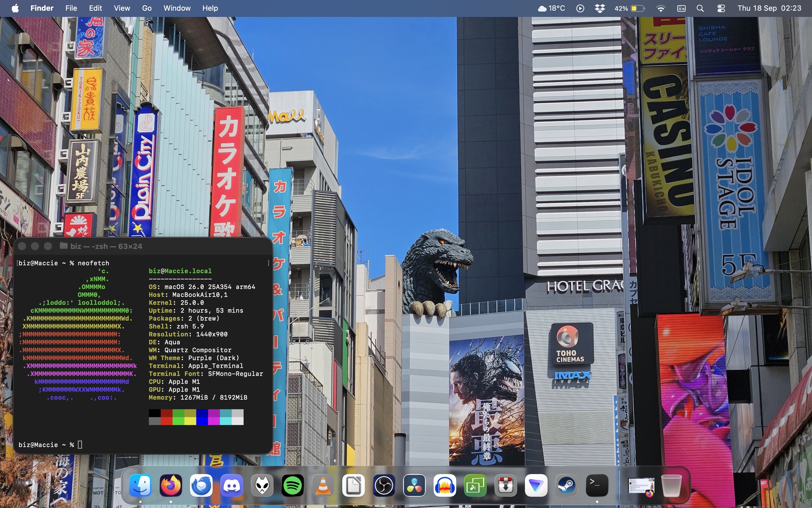Zoom the Terminal window with third button

pyautogui.click(x=48, y=246)
